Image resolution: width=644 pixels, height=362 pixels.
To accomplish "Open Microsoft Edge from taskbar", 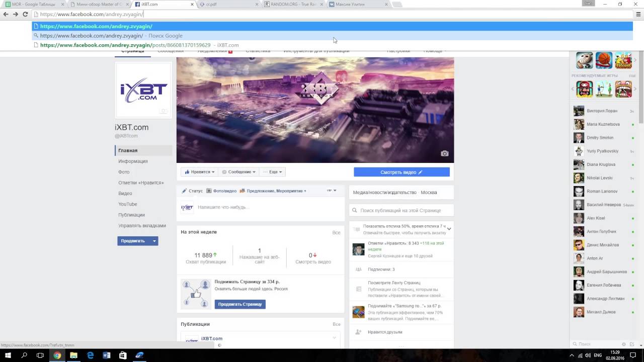I will (90, 355).
